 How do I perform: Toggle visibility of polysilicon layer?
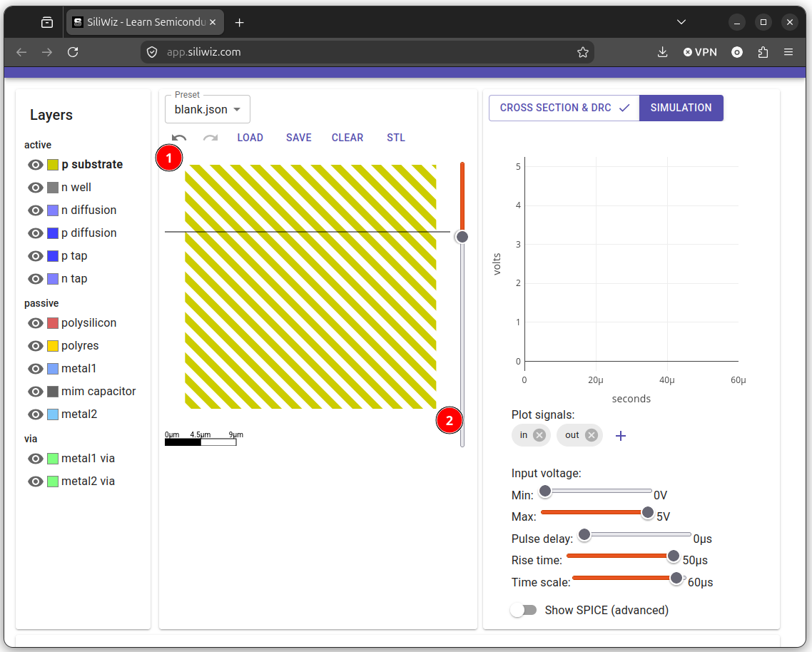tap(35, 323)
